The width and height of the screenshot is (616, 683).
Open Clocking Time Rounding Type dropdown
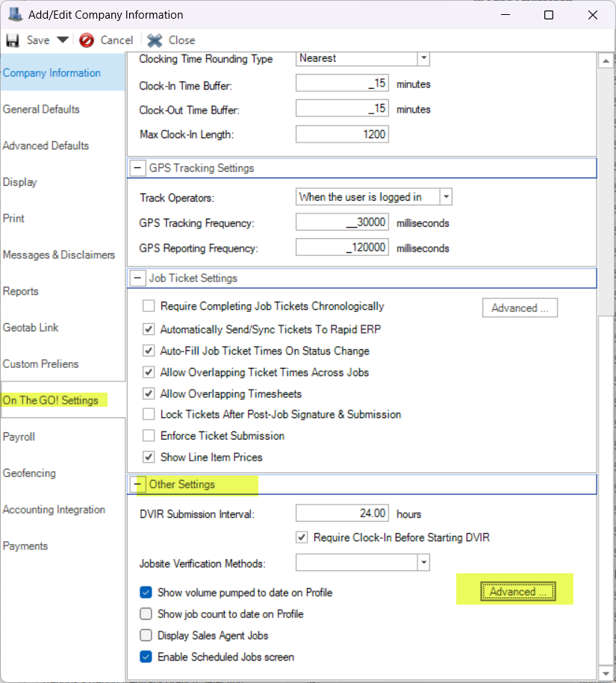click(x=423, y=58)
